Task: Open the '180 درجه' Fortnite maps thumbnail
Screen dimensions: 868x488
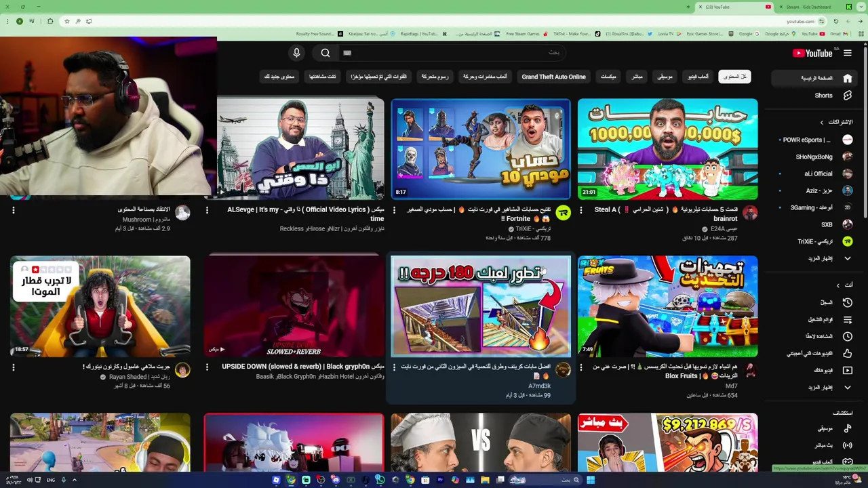Action: tap(481, 306)
